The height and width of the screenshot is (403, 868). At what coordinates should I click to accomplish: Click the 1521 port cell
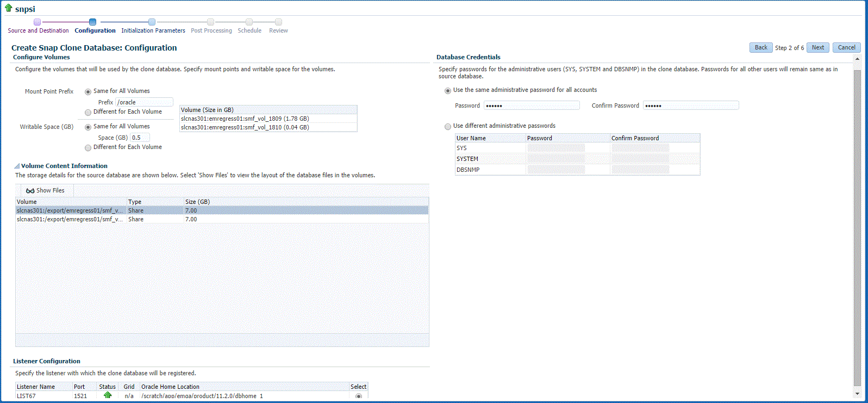click(85, 395)
